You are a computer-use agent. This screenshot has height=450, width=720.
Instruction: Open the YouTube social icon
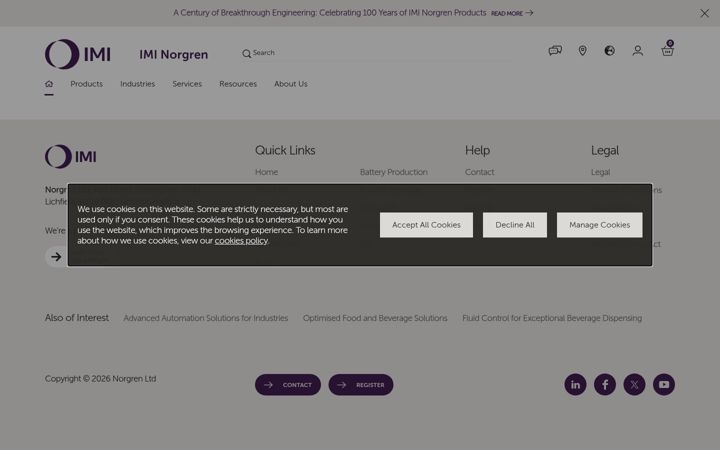(664, 384)
